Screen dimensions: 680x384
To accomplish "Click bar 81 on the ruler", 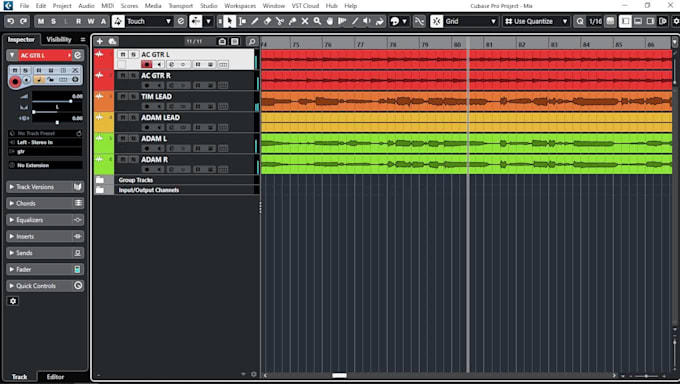I will click(x=489, y=45).
